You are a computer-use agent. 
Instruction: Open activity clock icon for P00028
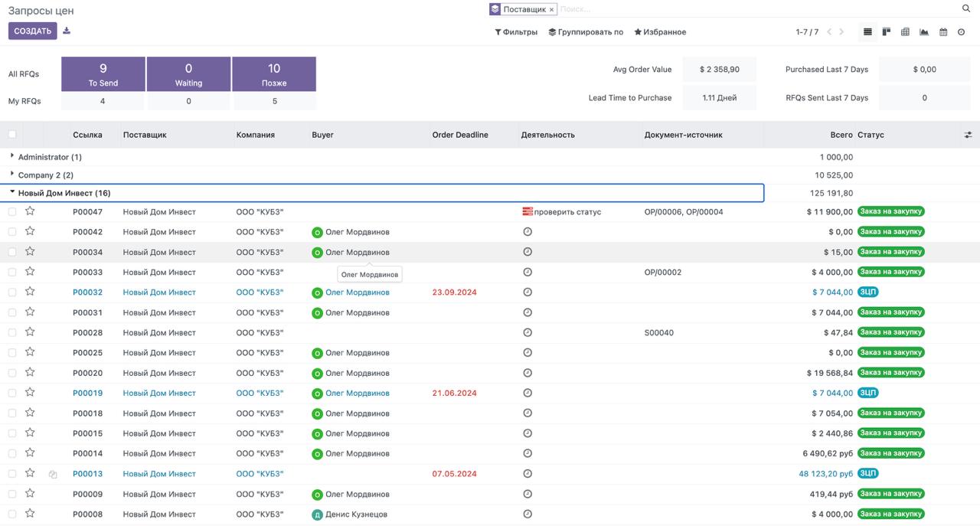click(527, 332)
